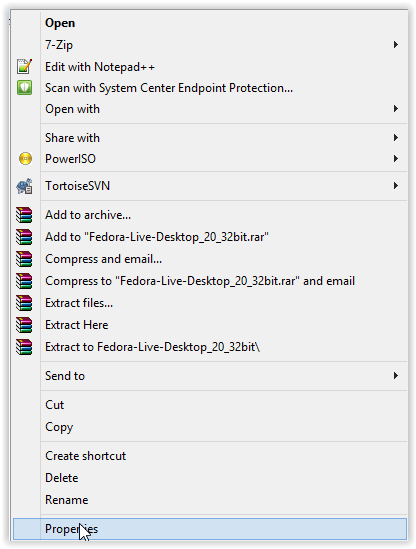
Task: Choose Extract Here
Action: [210, 325]
